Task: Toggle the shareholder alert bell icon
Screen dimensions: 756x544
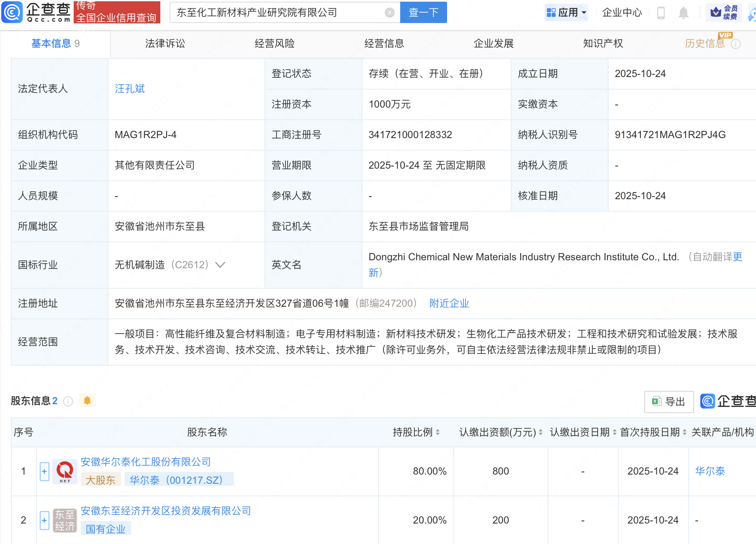Action: pyautogui.click(x=87, y=400)
